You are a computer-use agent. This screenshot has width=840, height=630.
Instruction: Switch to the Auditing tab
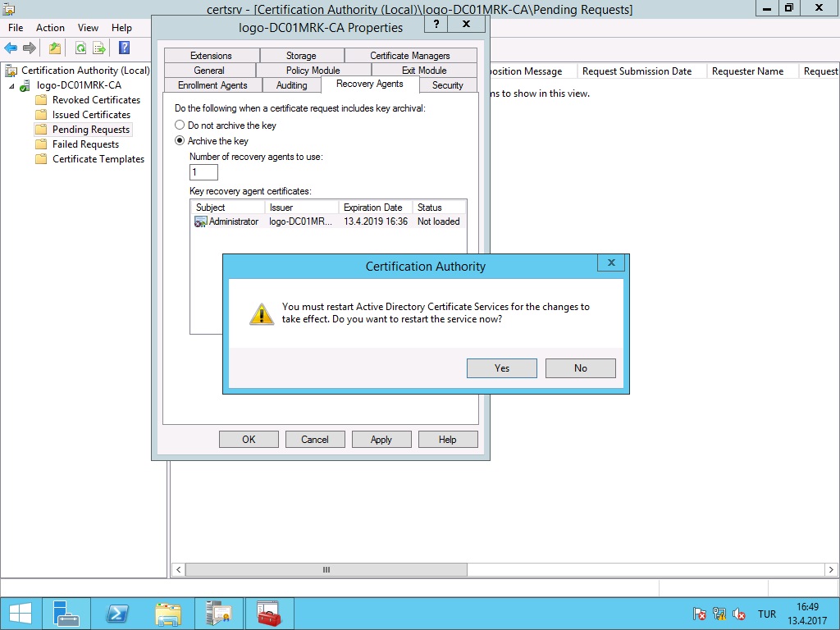tap(292, 85)
